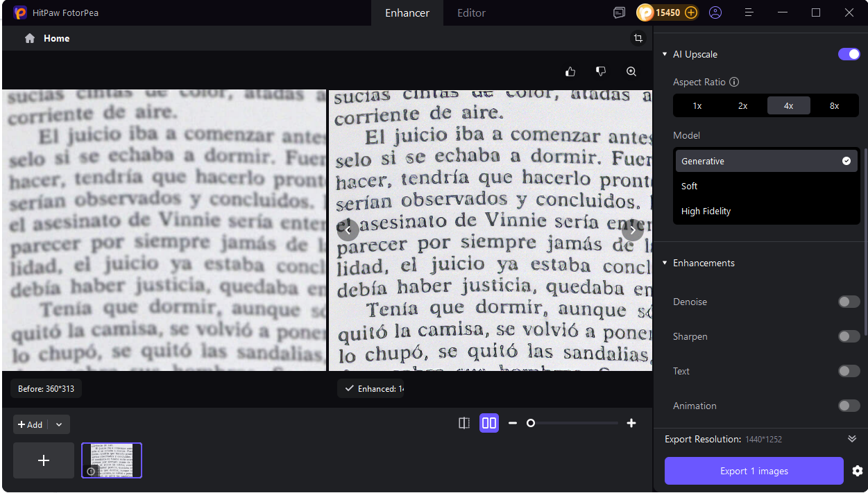The height and width of the screenshot is (493, 868).
Task: Collapse the Enhancements section
Action: tap(665, 263)
